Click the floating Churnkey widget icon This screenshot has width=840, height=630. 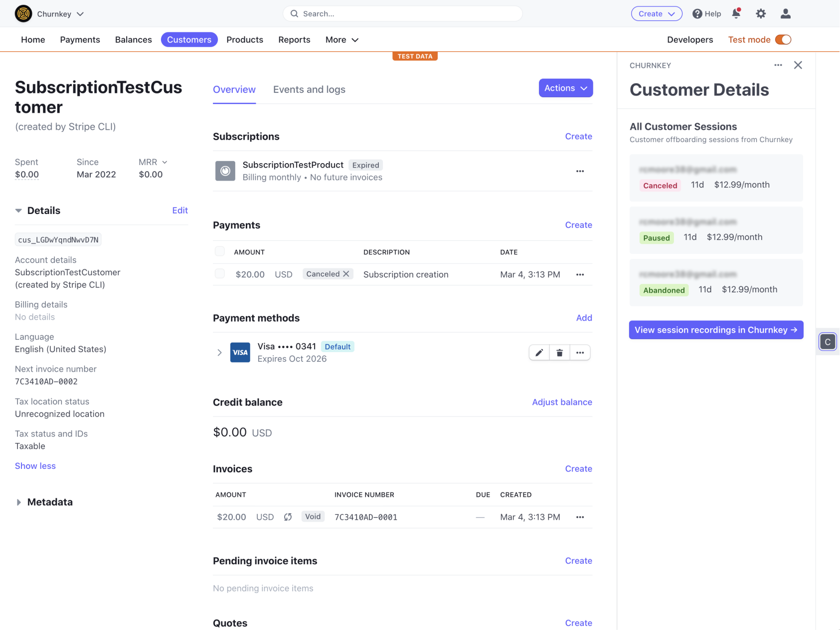coord(827,342)
